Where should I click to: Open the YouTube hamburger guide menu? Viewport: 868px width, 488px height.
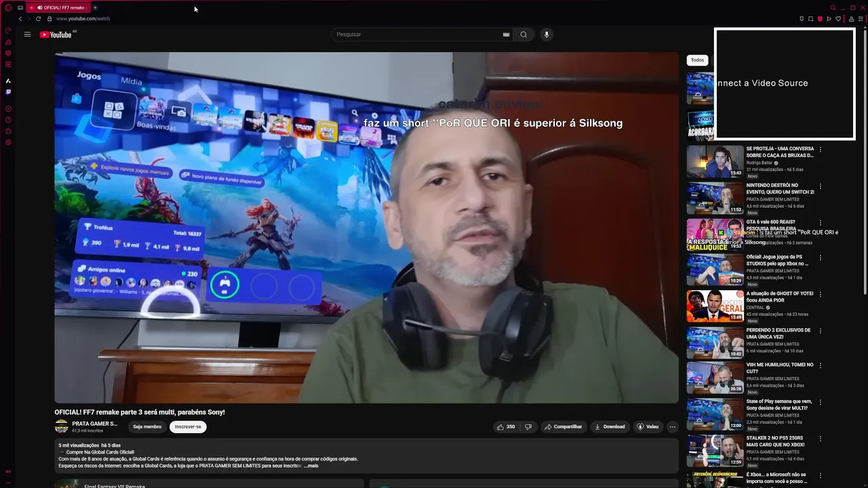click(27, 35)
